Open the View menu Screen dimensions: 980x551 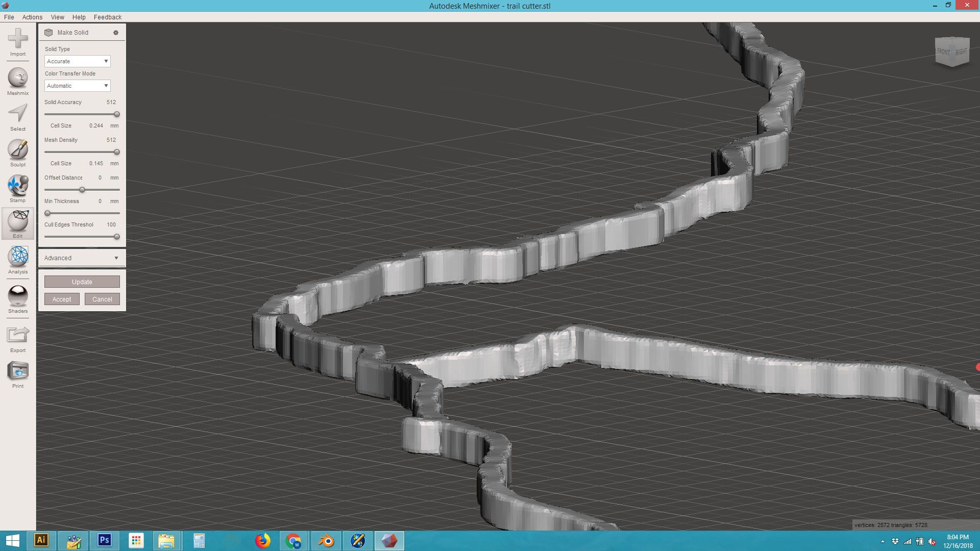[x=57, y=17]
